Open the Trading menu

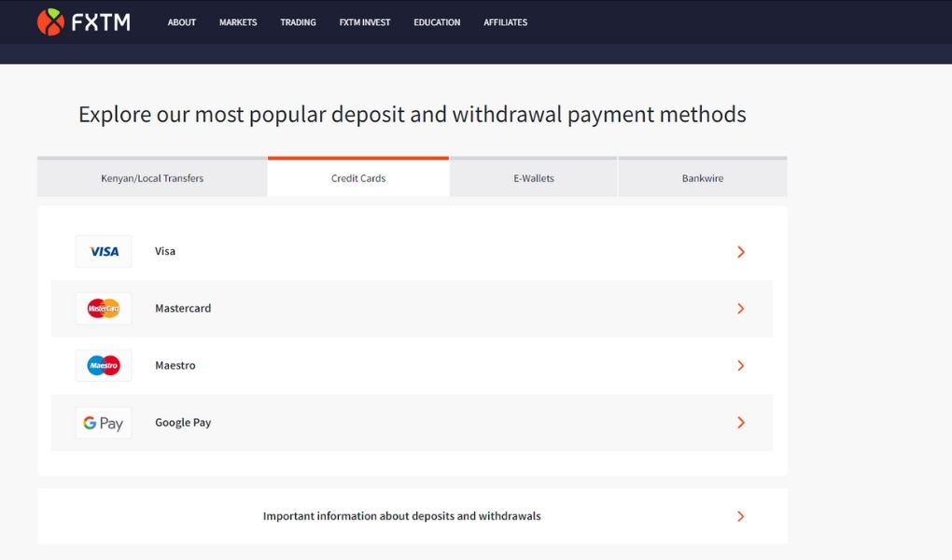point(298,22)
